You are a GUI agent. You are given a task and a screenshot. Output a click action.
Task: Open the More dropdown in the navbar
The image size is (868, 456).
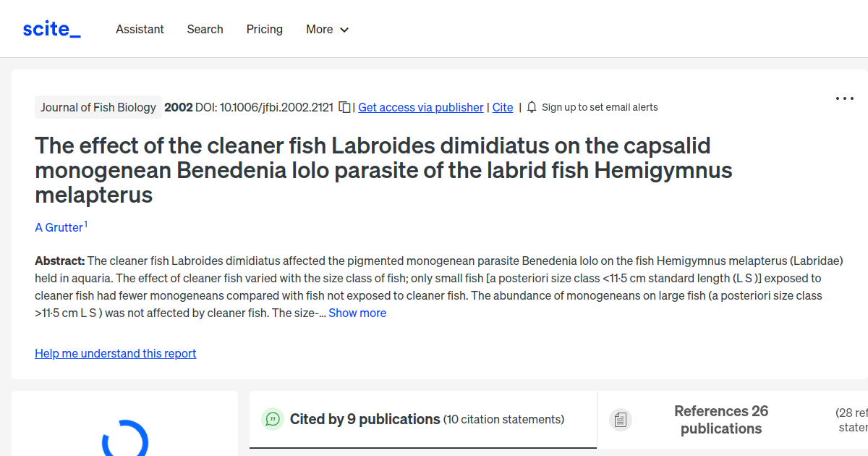click(327, 29)
